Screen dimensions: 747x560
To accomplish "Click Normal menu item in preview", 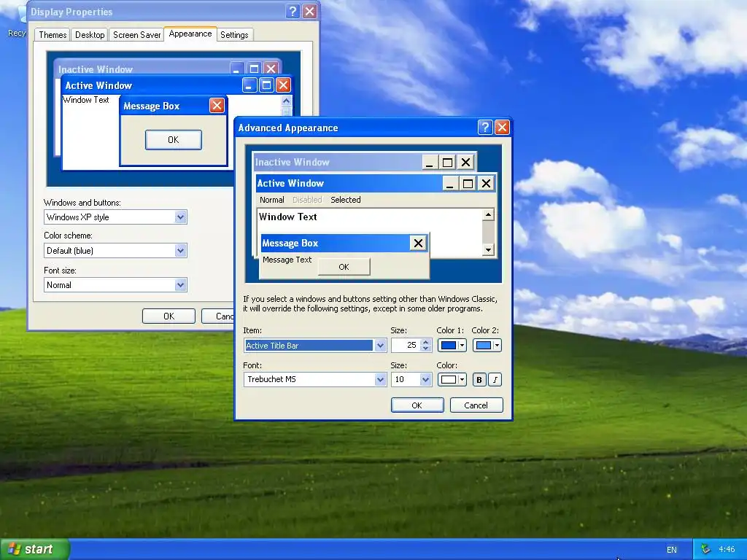I will tap(271, 200).
